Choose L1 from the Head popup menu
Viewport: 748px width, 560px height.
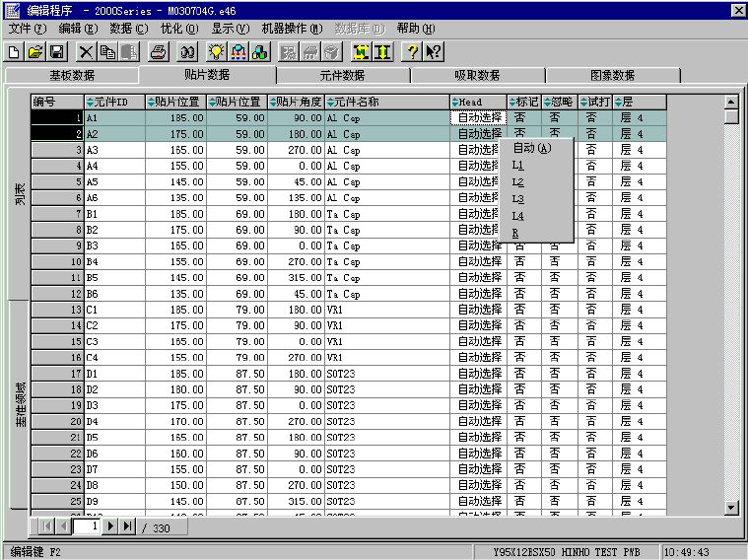pyautogui.click(x=518, y=166)
